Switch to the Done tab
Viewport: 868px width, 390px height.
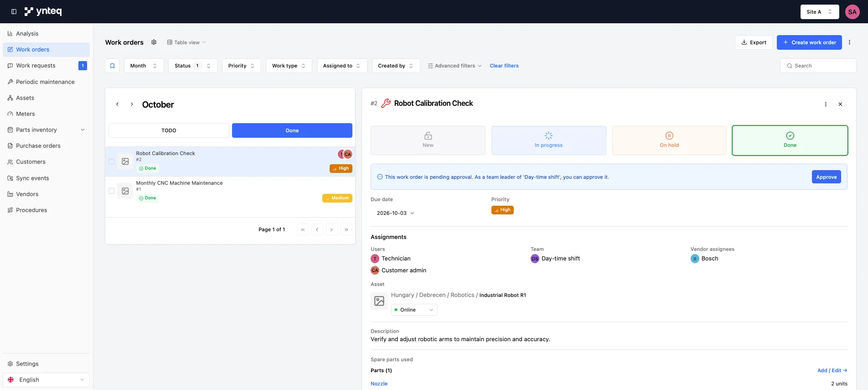[292, 130]
